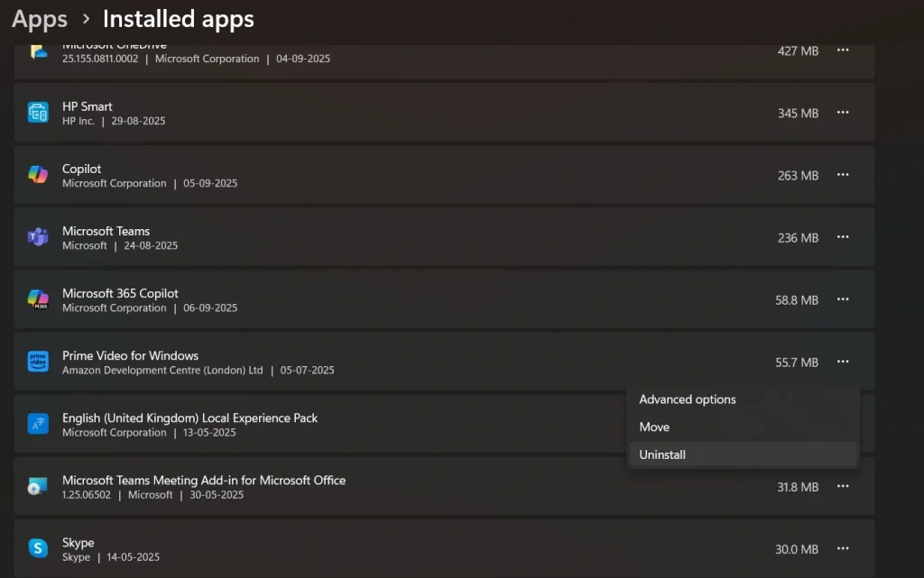This screenshot has width=924, height=578.
Task: Open more options for Teams Meeting Add-in
Action: point(843,487)
